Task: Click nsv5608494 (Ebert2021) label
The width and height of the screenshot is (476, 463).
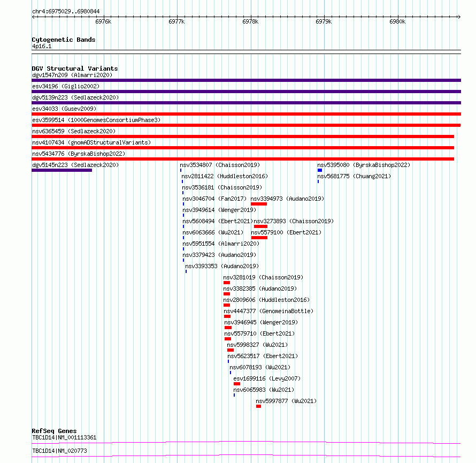Action: (218, 221)
